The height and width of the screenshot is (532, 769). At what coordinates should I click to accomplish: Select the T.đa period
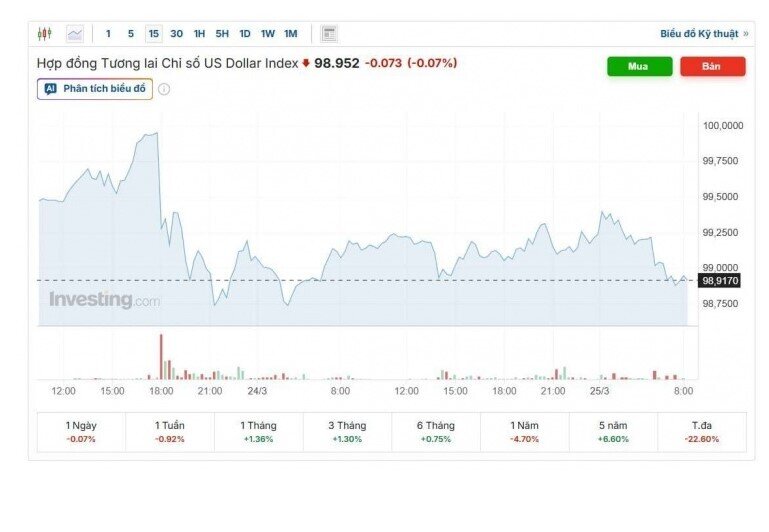pos(702,432)
